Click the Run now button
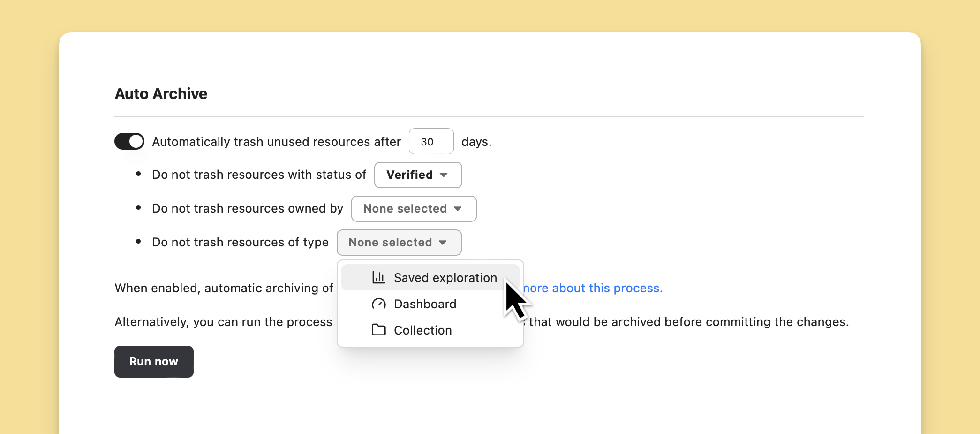The height and width of the screenshot is (434, 980). tap(154, 362)
